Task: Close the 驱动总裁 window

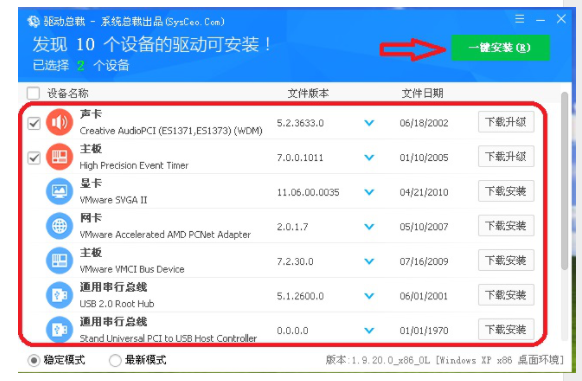Action: point(561,19)
